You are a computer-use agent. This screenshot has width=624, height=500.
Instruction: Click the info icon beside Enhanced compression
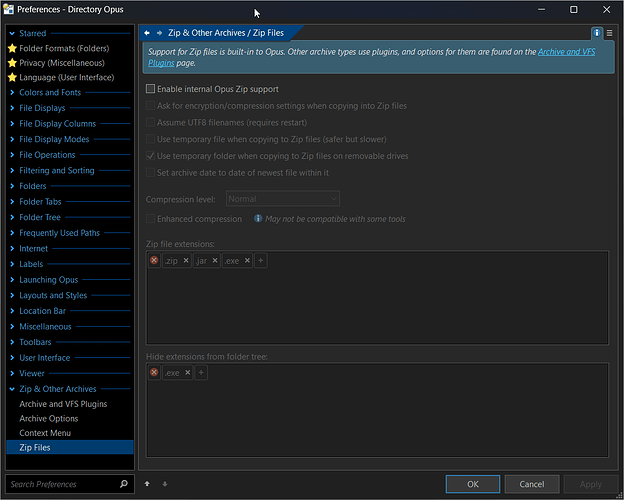click(258, 219)
